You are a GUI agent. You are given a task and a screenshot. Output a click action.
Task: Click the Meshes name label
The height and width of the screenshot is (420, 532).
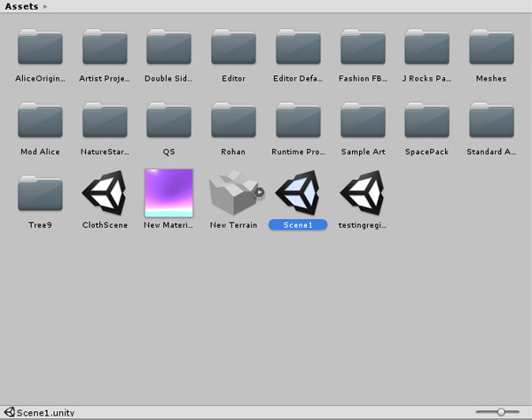point(491,79)
